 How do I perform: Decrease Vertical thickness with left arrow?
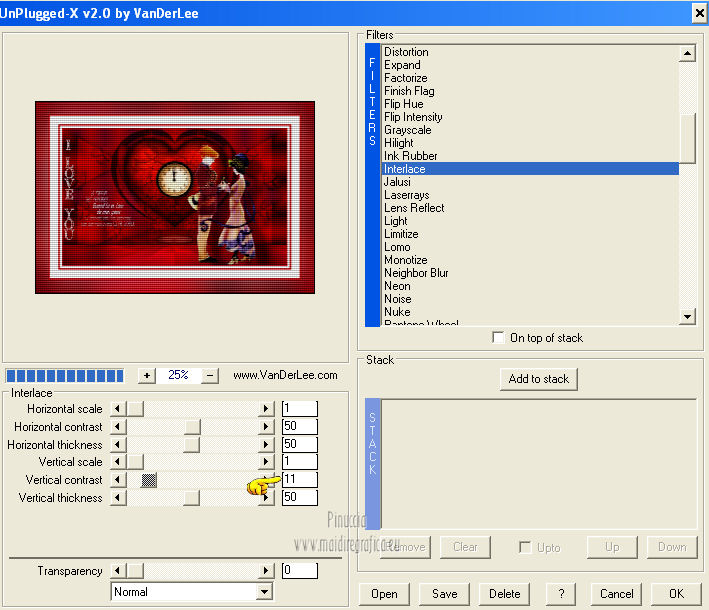(x=118, y=498)
